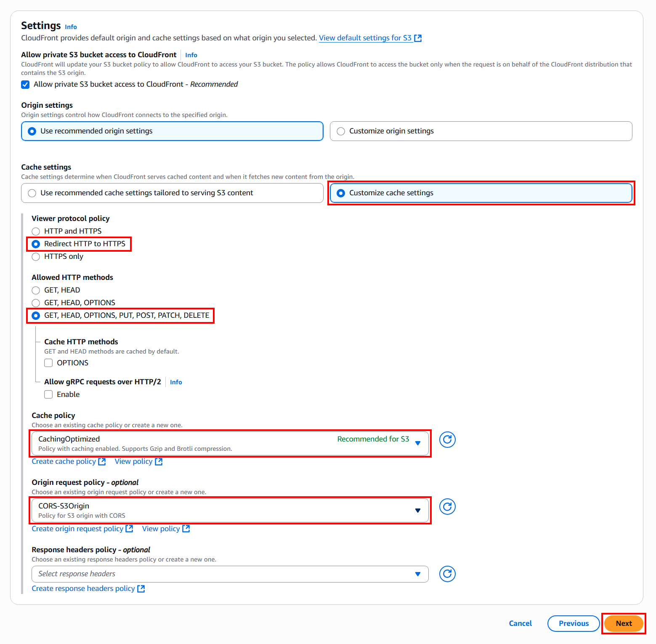
Task: Enable gRPC requests checkbox
Action: point(49,394)
